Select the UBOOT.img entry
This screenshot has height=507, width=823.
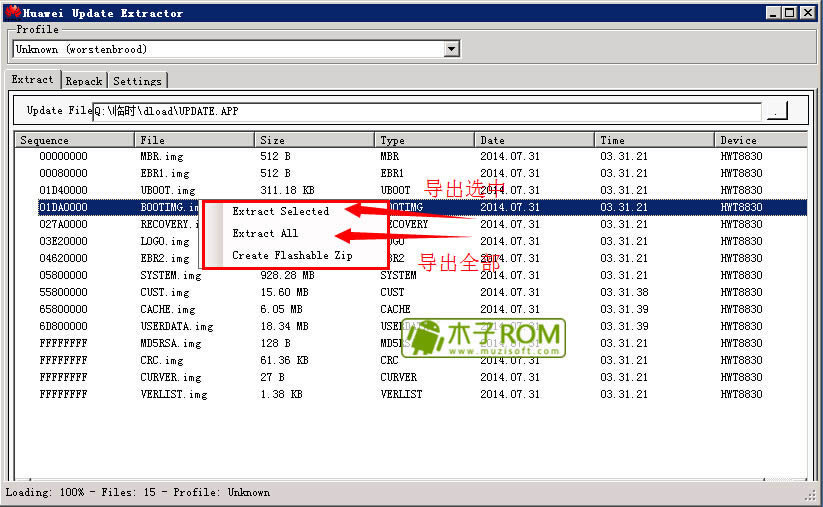(x=167, y=191)
